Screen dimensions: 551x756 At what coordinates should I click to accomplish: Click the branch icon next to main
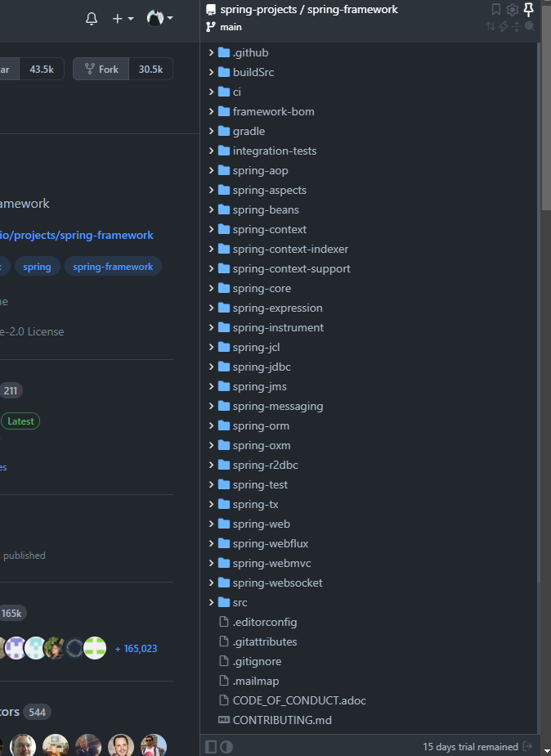[x=210, y=27]
